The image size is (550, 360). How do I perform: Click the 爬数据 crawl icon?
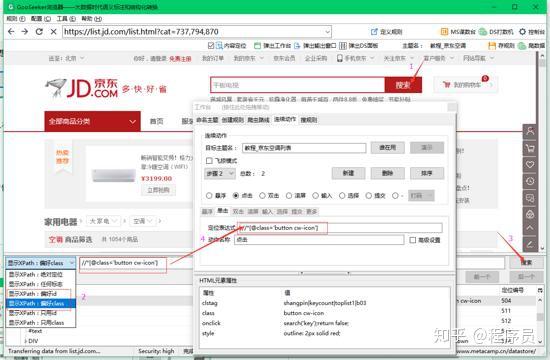[522, 46]
